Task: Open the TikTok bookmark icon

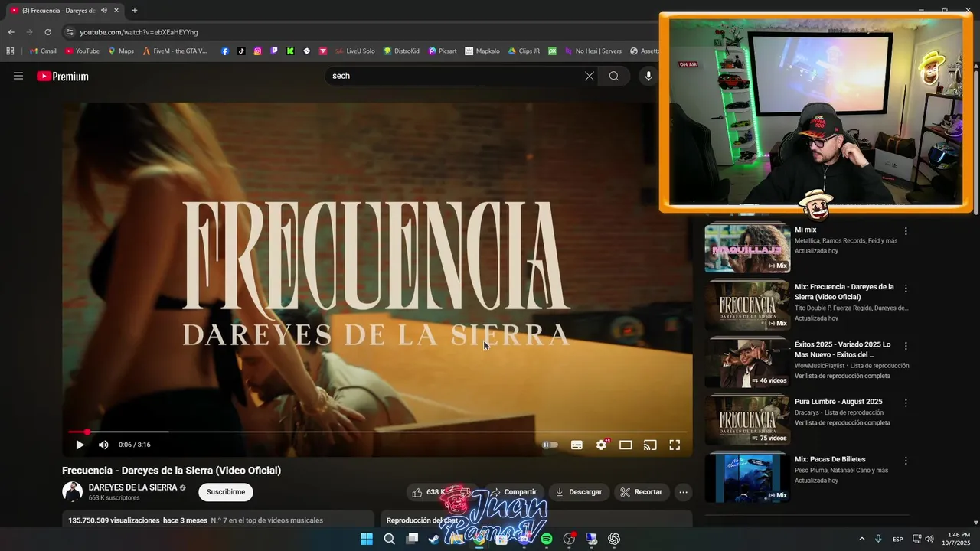Action: tap(241, 51)
